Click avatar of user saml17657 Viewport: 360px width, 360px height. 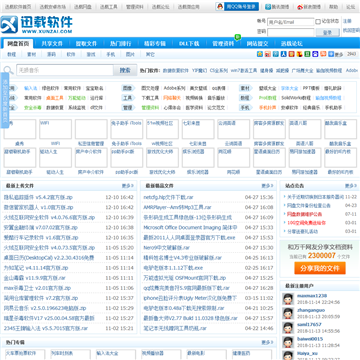(x=288, y=328)
